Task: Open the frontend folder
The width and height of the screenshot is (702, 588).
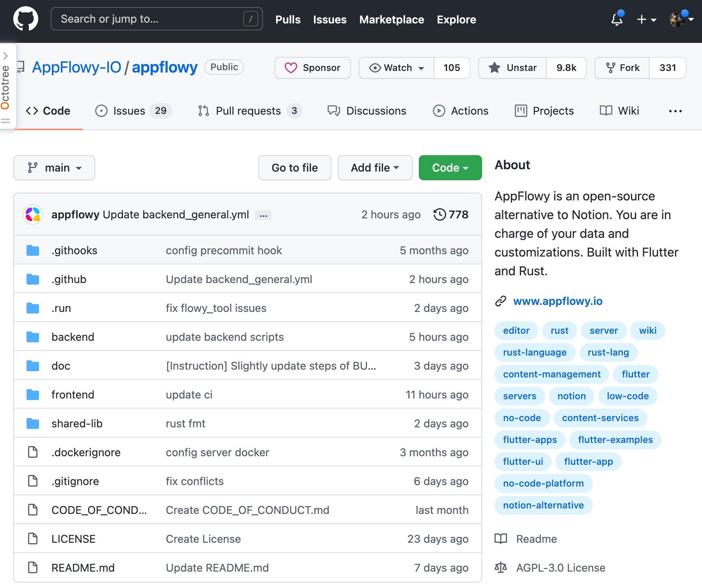Action: point(73,395)
